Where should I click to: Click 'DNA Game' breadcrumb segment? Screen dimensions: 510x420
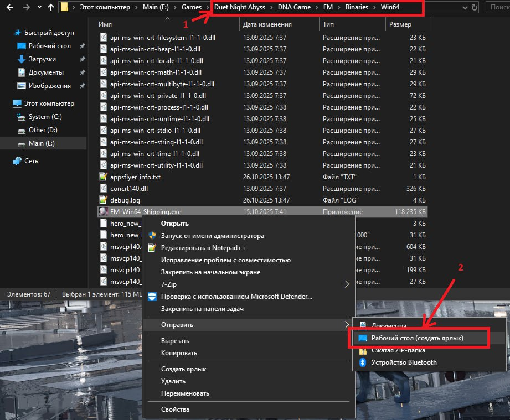[294, 7]
